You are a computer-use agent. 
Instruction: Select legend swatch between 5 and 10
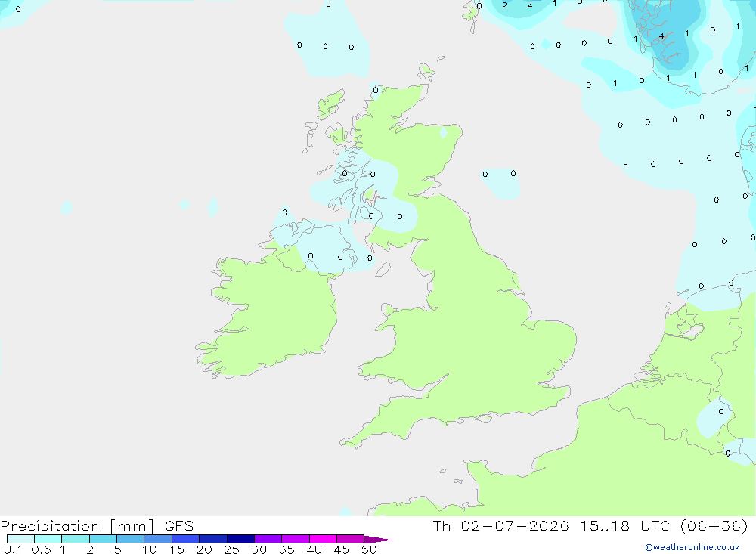pyautogui.click(x=131, y=539)
